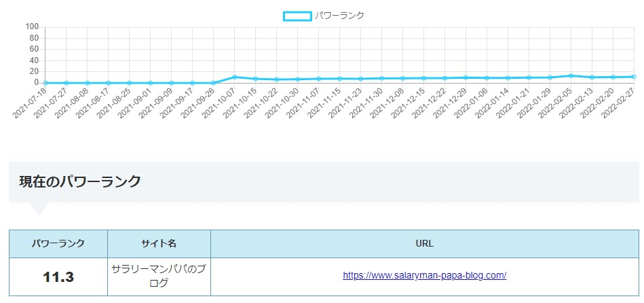Image resolution: width=644 pixels, height=303 pixels.
Task: Toggle the パワーランク legend swatch
Action: tap(297, 16)
